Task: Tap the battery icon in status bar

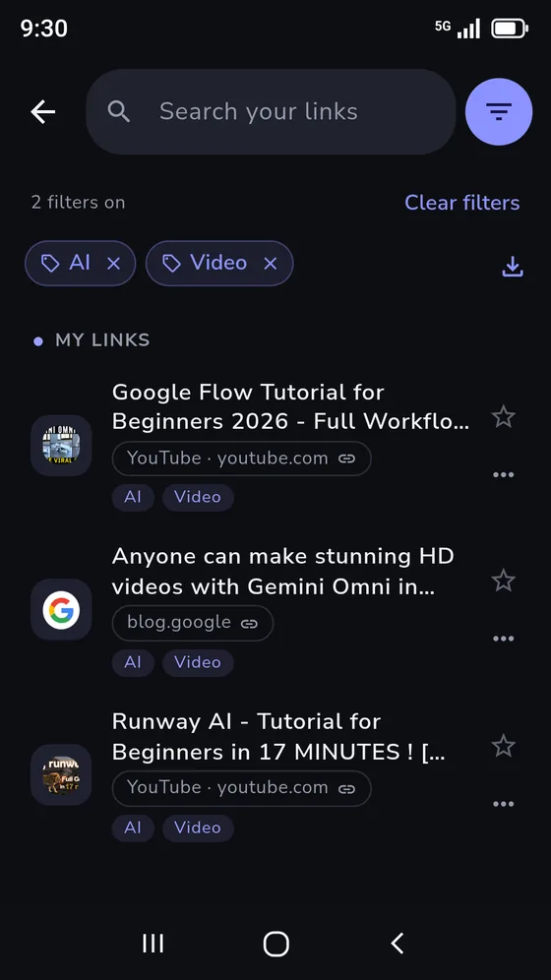Action: pyautogui.click(x=510, y=29)
